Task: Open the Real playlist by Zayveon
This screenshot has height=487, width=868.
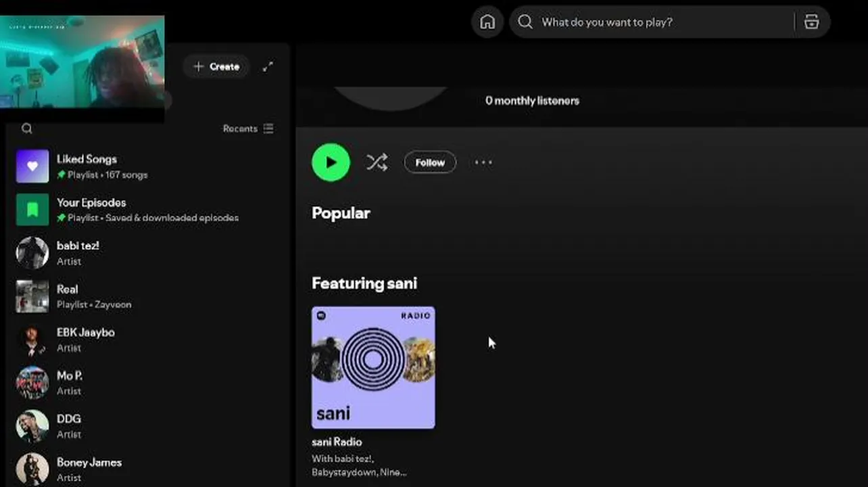Action: click(68, 289)
